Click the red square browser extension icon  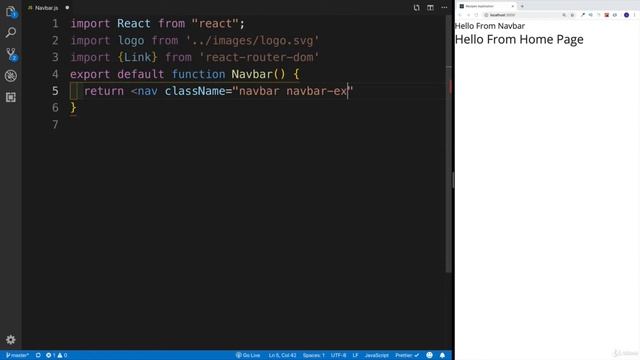tap(607, 15)
